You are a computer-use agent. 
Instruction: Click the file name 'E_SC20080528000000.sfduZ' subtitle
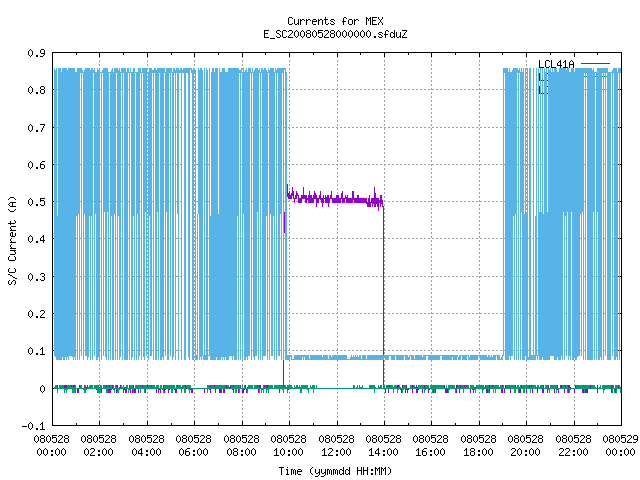[x=335, y=34]
